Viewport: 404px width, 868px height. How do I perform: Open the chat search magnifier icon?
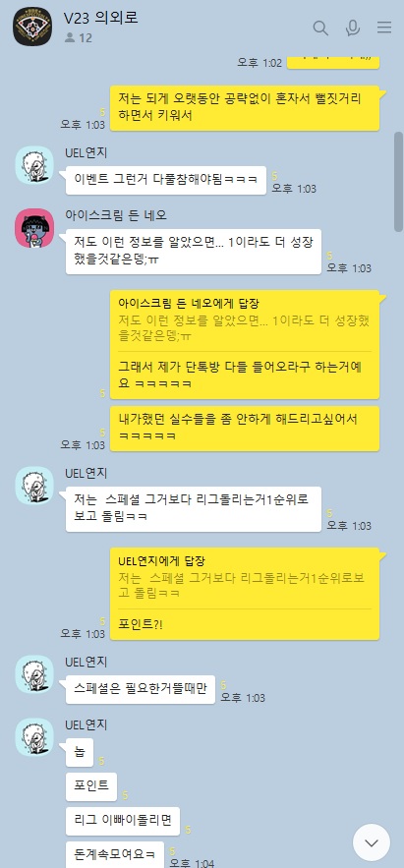[x=320, y=28]
